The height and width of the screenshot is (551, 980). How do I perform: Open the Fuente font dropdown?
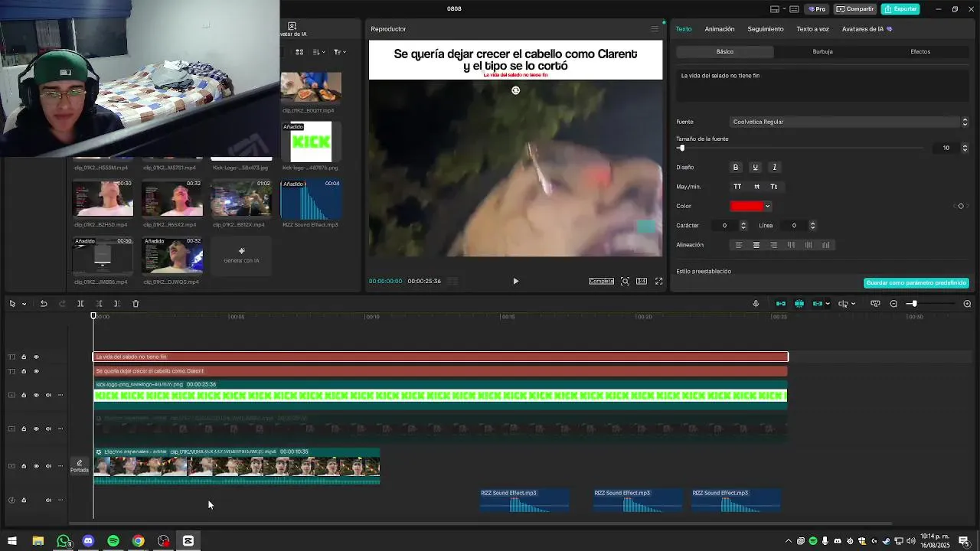coord(850,122)
